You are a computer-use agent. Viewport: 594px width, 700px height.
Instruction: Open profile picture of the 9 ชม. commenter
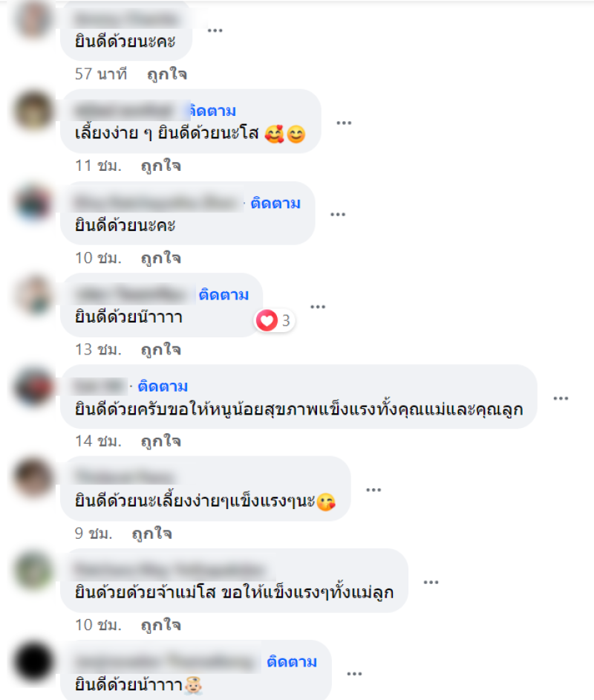[x=33, y=477]
